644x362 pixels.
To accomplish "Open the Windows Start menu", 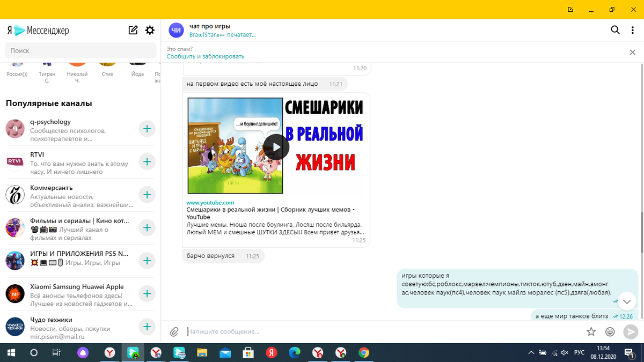I will [x=10, y=353].
